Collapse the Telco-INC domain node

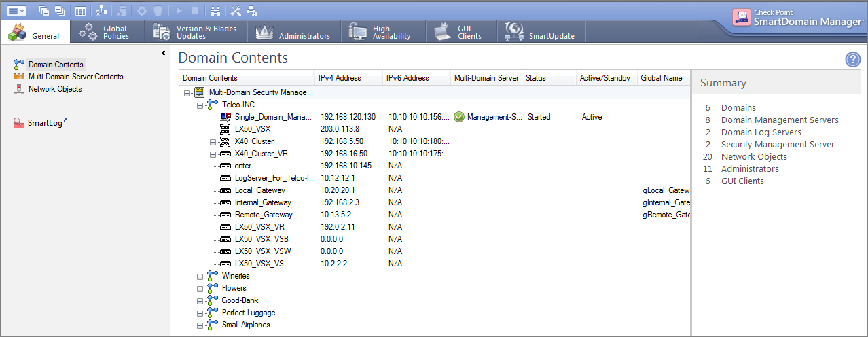pyautogui.click(x=200, y=105)
